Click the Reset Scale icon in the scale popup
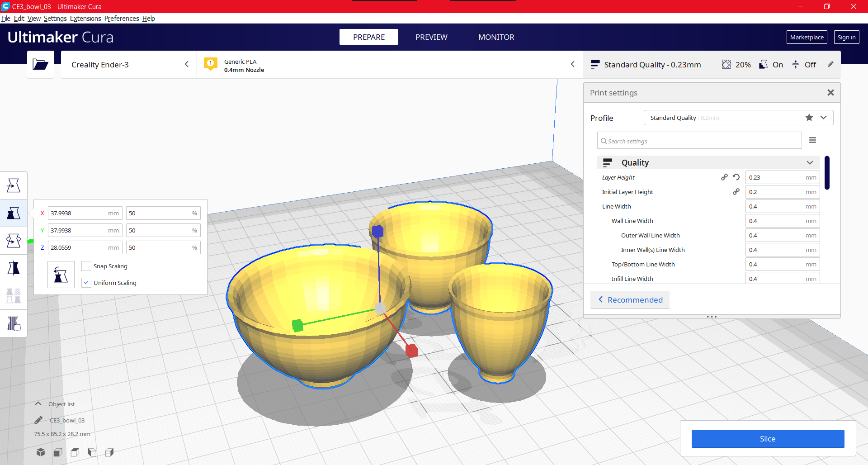Screen dimensions: 868x465 pyautogui.click(x=61, y=274)
